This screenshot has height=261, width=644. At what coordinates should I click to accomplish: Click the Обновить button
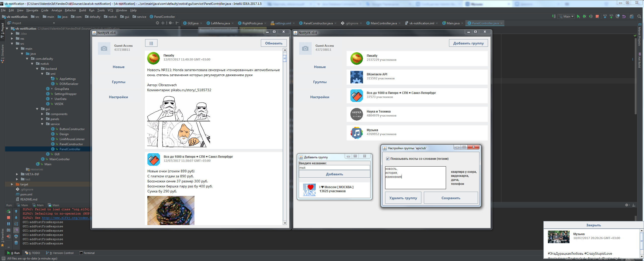274,43
